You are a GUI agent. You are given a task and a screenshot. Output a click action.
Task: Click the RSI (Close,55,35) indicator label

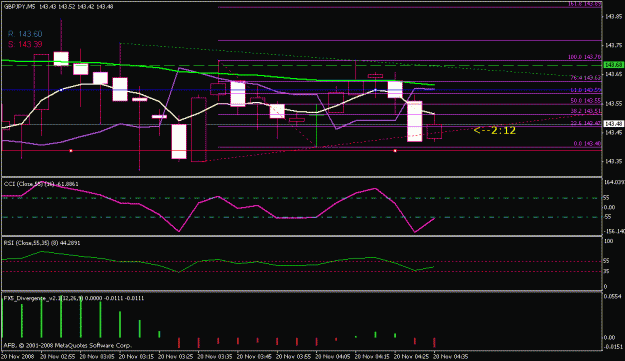pyautogui.click(x=42, y=243)
